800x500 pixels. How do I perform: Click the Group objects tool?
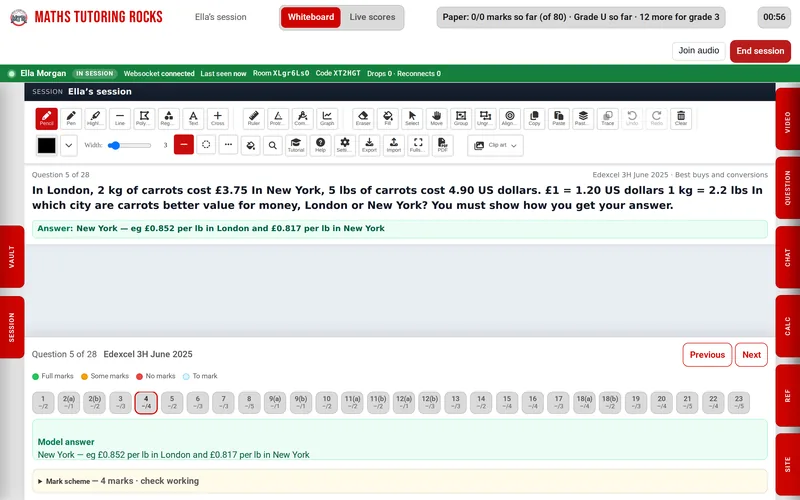click(461, 118)
